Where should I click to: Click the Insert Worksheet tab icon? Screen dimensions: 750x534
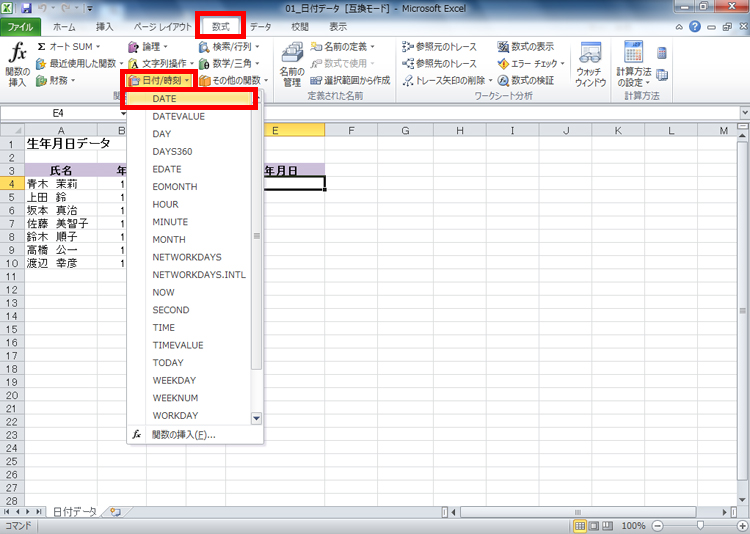point(115,512)
